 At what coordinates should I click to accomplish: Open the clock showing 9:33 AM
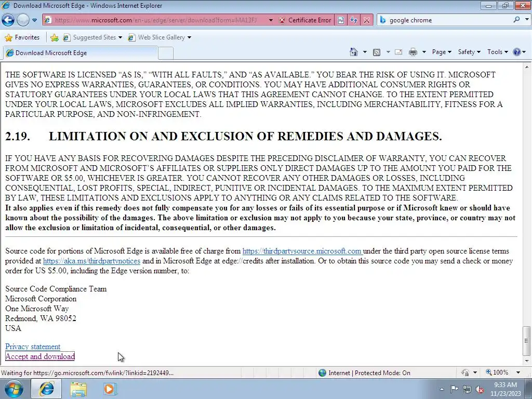[506, 389]
